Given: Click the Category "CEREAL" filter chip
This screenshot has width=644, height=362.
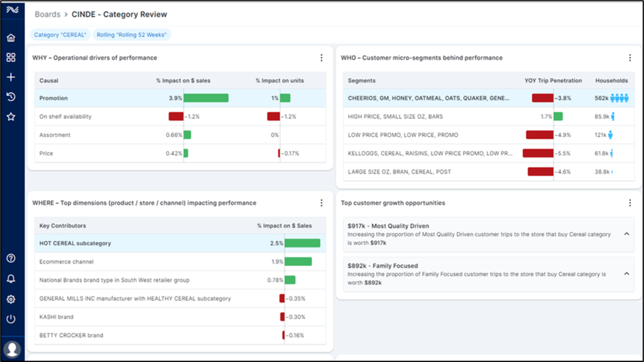Looking at the screenshot, I should (60, 35).
